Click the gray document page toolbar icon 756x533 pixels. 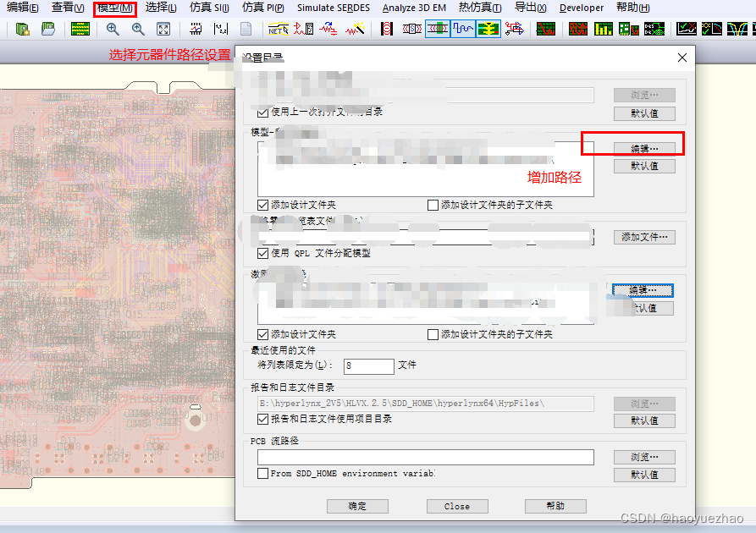(x=246, y=30)
